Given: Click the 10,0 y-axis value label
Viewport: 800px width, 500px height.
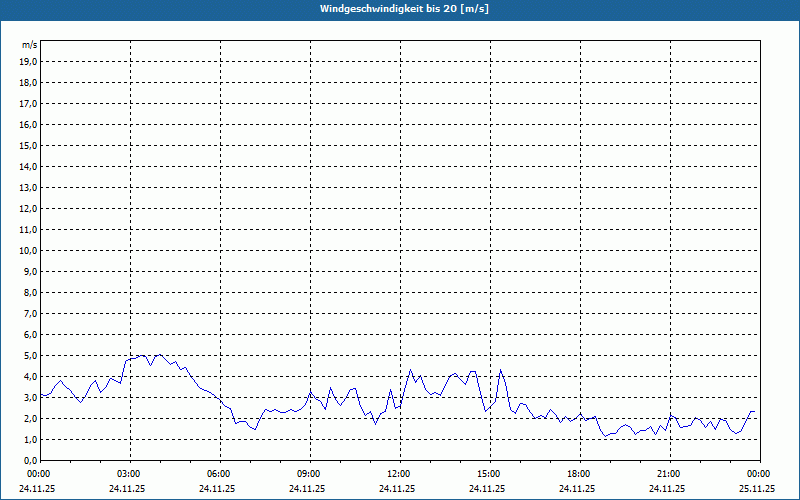Looking at the screenshot, I should click(29, 250).
